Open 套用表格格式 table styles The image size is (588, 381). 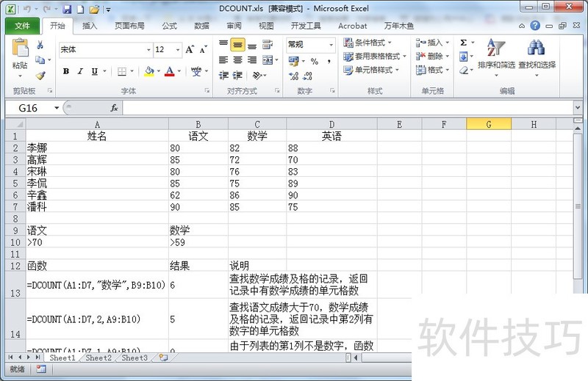[375, 57]
